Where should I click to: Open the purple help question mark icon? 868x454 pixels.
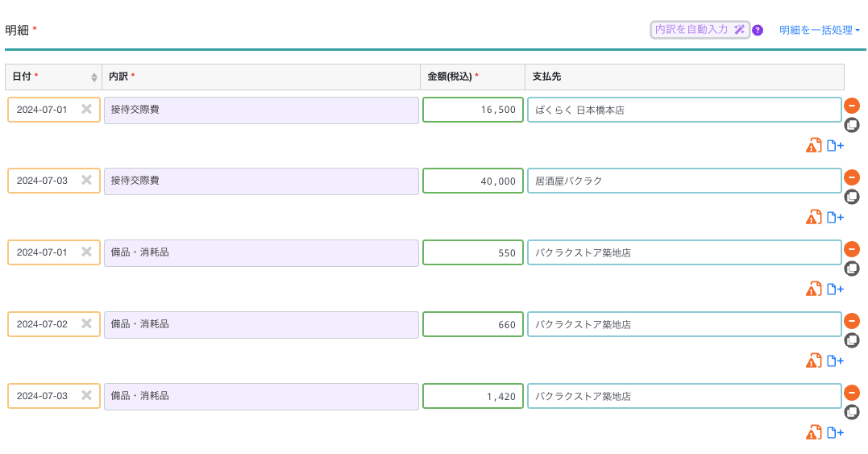click(758, 31)
